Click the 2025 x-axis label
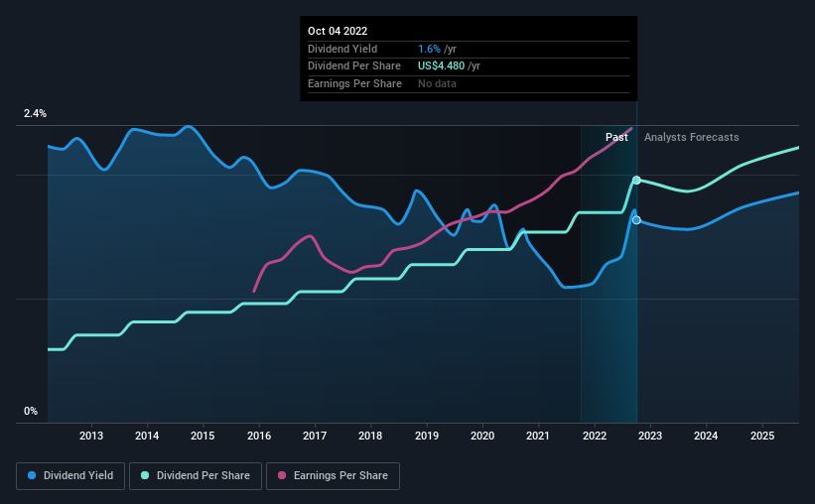 tap(762, 436)
